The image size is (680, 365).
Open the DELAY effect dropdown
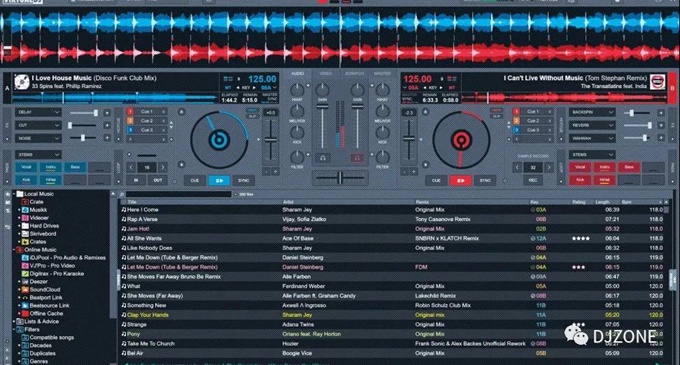click(x=38, y=112)
